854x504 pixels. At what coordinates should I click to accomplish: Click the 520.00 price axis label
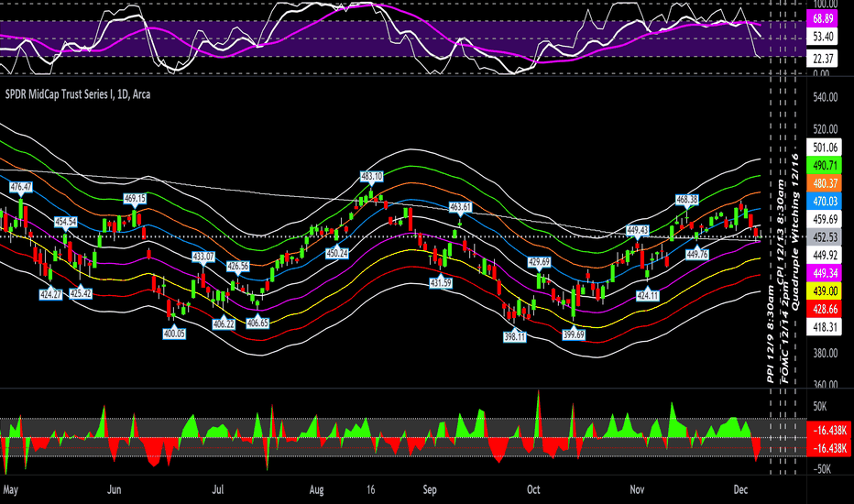[x=825, y=129]
